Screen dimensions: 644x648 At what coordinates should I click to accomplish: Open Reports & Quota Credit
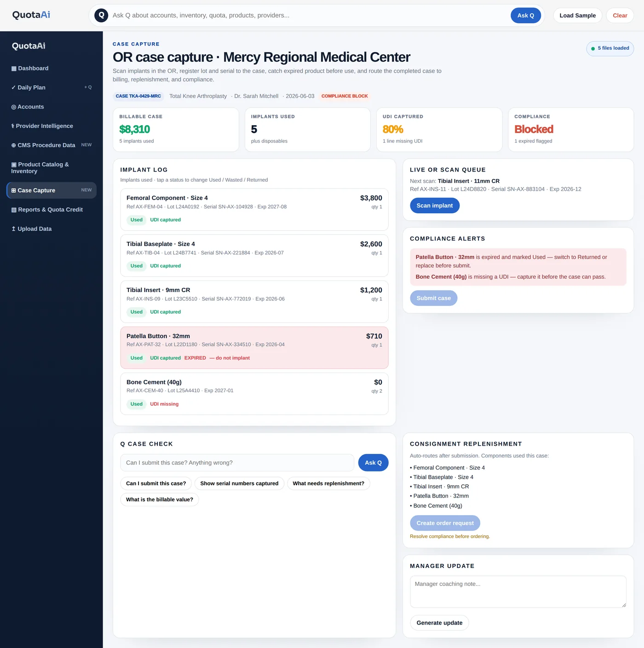click(x=52, y=210)
